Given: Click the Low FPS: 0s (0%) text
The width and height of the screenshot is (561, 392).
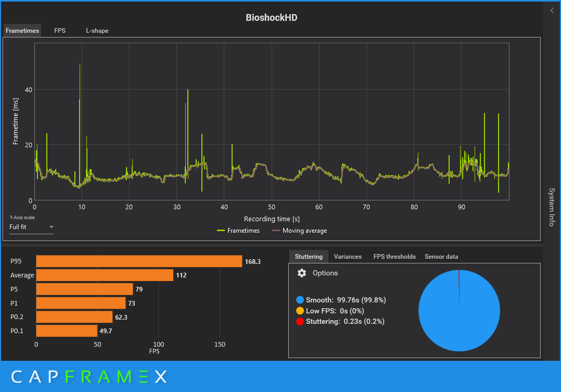Looking at the screenshot, I should [335, 311].
